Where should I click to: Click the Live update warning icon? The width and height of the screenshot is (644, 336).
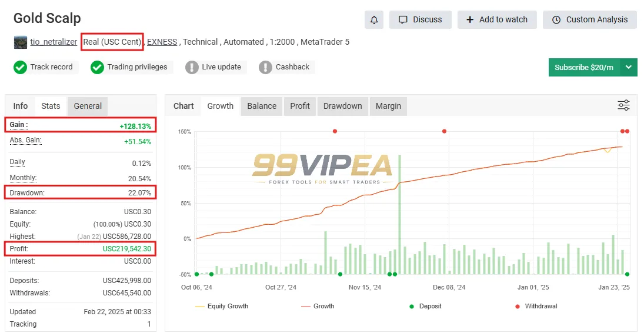click(192, 67)
